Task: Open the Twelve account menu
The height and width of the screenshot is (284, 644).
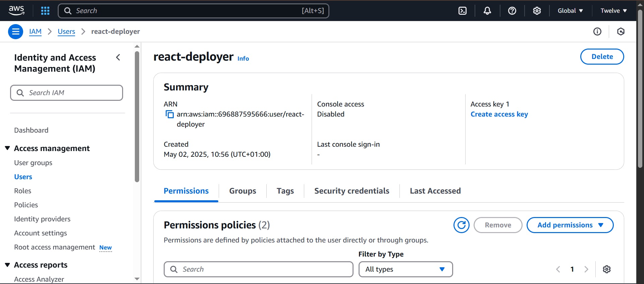Action: (613, 11)
